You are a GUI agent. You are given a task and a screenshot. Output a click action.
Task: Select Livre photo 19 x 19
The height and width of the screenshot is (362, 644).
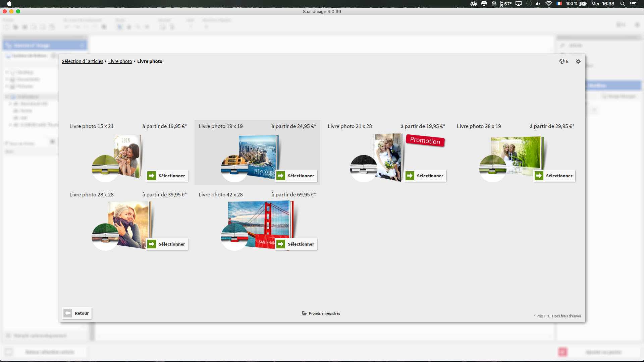[x=297, y=176]
